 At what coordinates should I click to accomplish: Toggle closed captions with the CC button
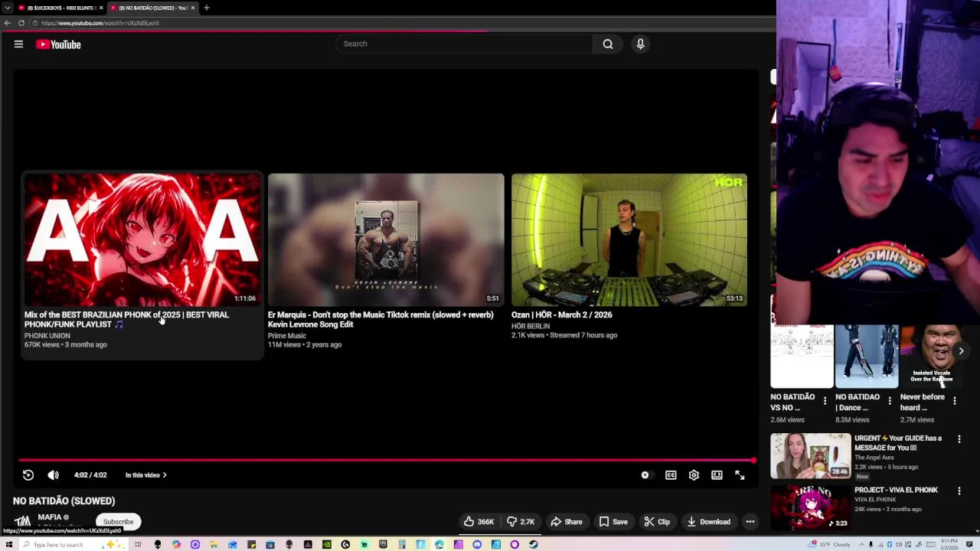click(x=671, y=475)
